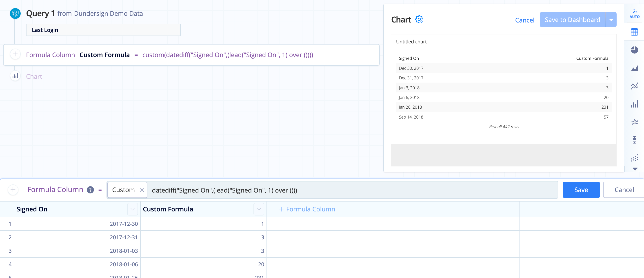This screenshot has height=278, width=644.
Task: Click cell 2018-01-06 in data table
Action: click(77, 265)
